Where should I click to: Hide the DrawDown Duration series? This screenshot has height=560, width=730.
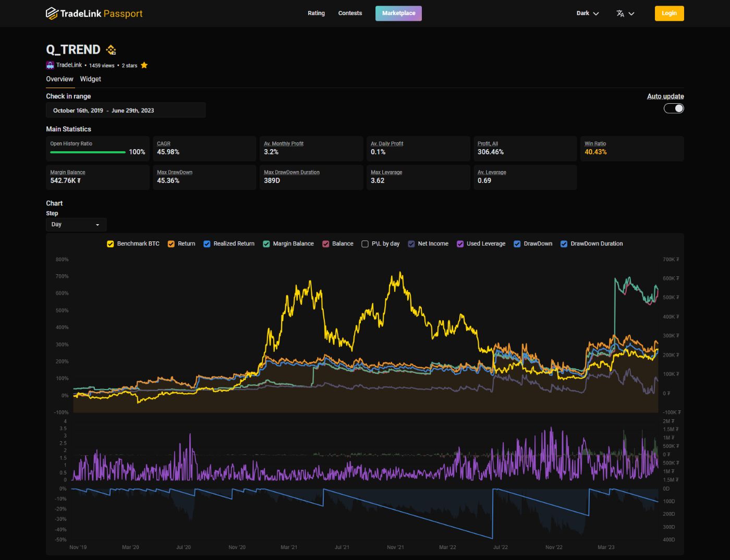[x=564, y=244]
